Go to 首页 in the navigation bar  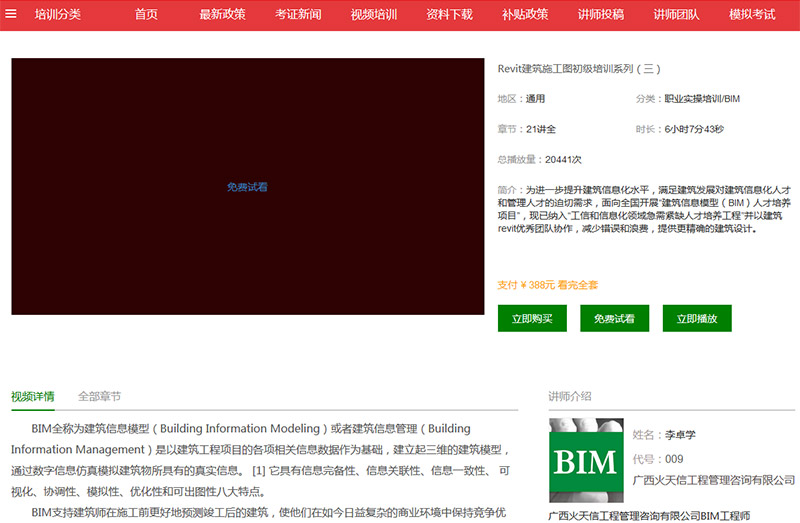(x=146, y=14)
